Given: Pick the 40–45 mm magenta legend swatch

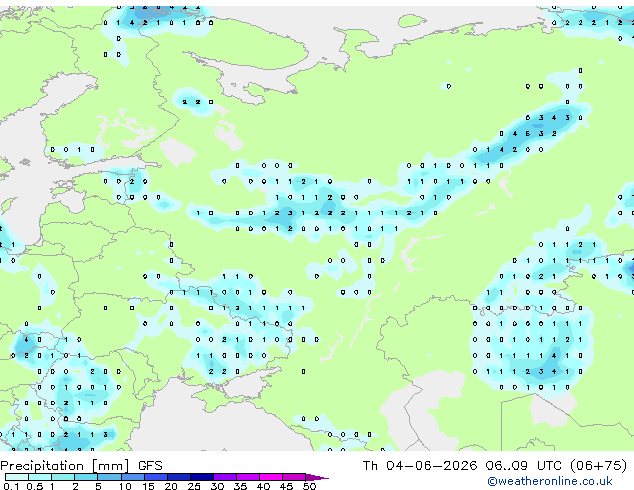Looking at the screenshot, I should pos(271,477).
